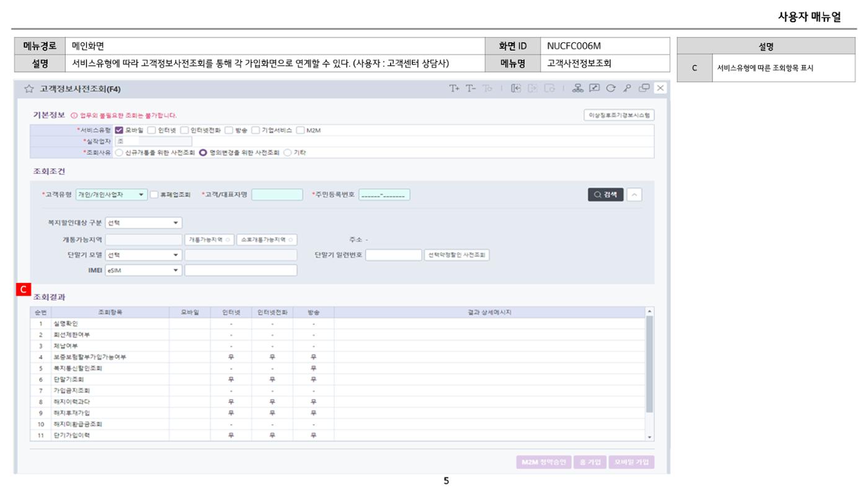Image resolution: width=868 pixels, height=489 pixels.
Task: Select the 가입금지조회 result row
Action: click(x=338, y=390)
